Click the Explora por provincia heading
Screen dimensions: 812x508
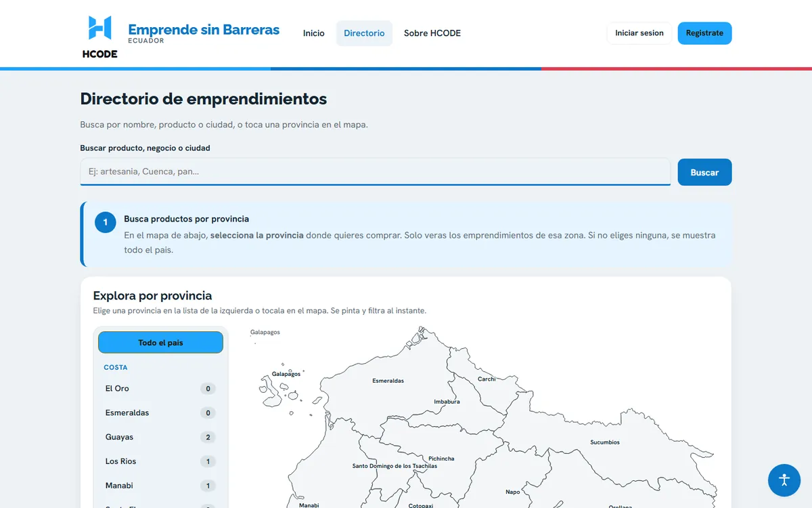tap(152, 296)
